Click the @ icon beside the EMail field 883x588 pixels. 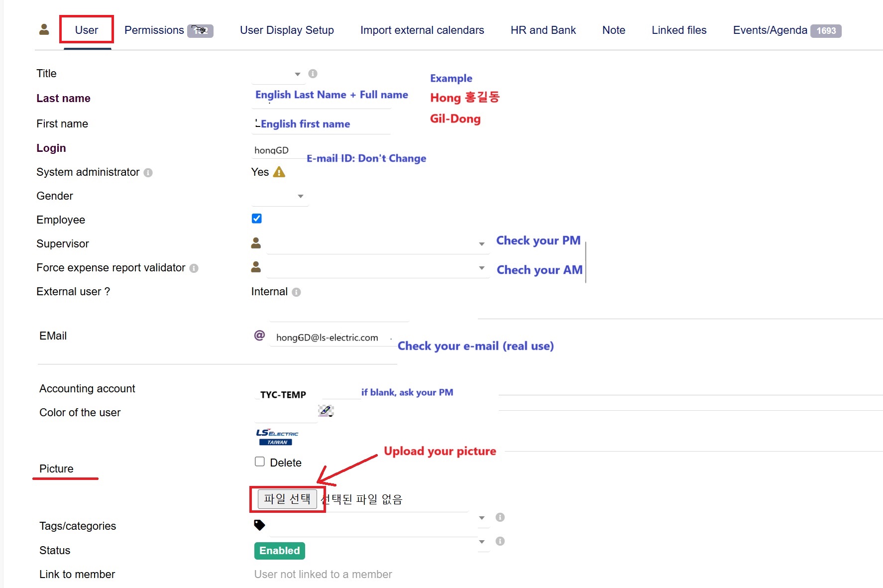click(259, 336)
